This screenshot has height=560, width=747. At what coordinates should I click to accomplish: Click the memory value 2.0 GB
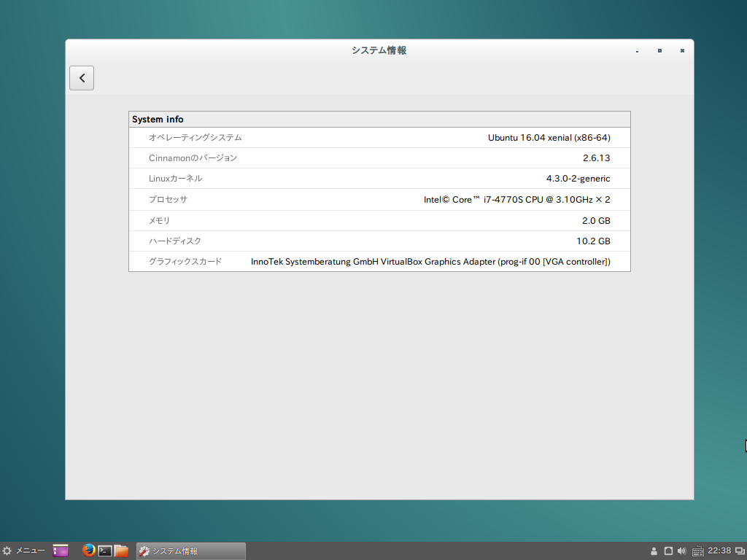(x=596, y=220)
